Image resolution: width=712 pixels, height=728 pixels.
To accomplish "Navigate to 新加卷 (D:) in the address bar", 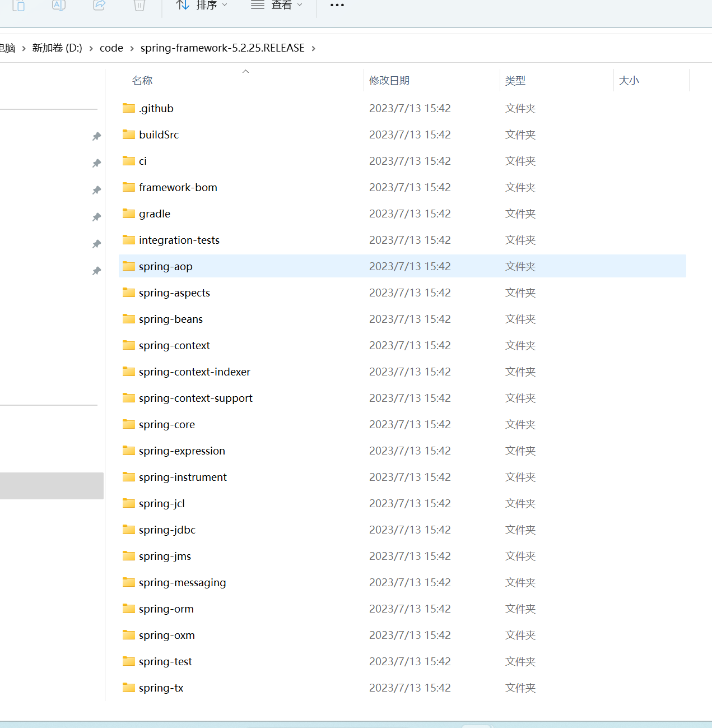I will 57,48.
